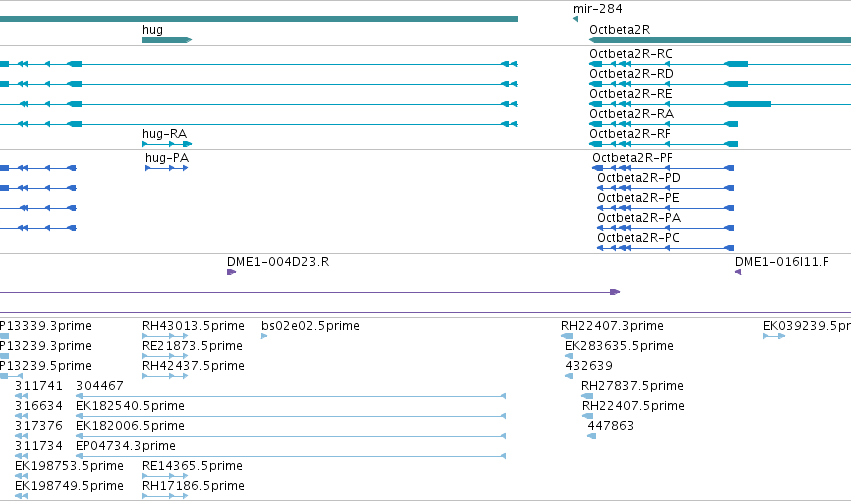Select EST RH22407.5prime
The height and width of the screenshot is (501, 851).
(633, 407)
